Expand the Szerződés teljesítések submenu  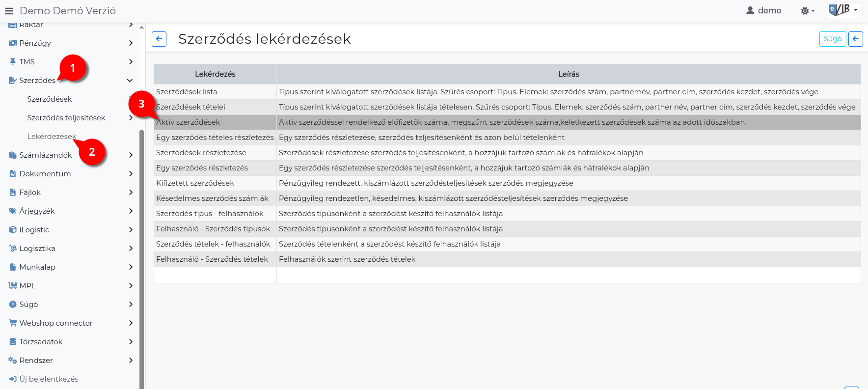point(131,118)
